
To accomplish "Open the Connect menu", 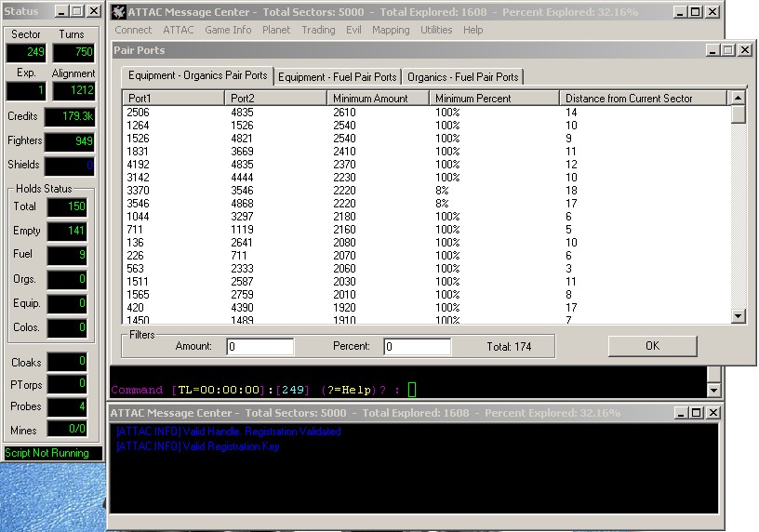I will click(133, 30).
